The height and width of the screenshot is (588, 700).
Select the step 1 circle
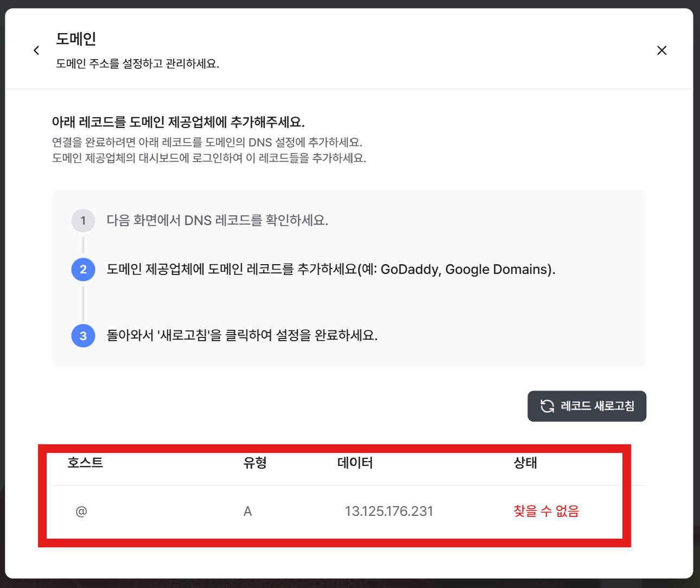[83, 221]
